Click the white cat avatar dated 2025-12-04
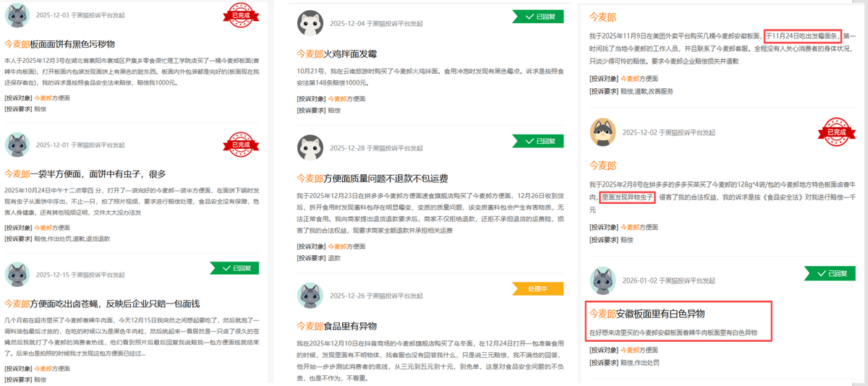This screenshot has height=386, width=868. coord(310,23)
